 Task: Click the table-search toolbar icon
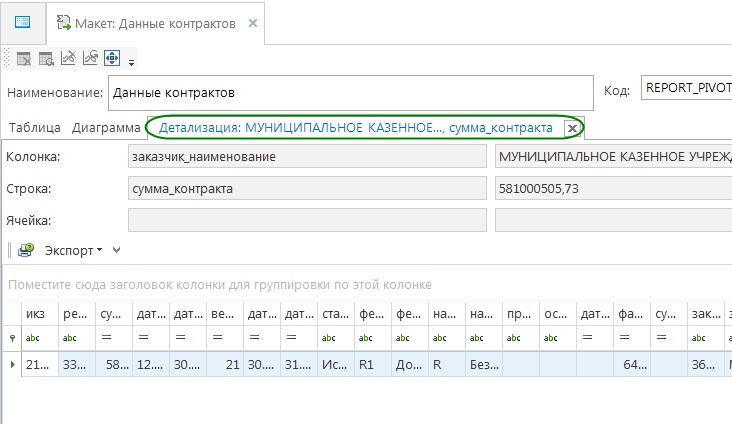pyautogui.click(x=46, y=58)
